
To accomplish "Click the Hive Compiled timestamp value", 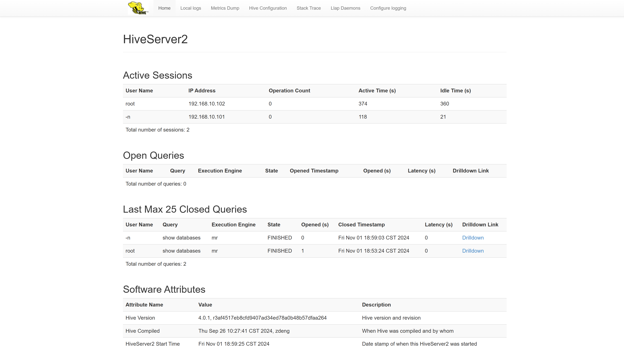I will [244, 331].
